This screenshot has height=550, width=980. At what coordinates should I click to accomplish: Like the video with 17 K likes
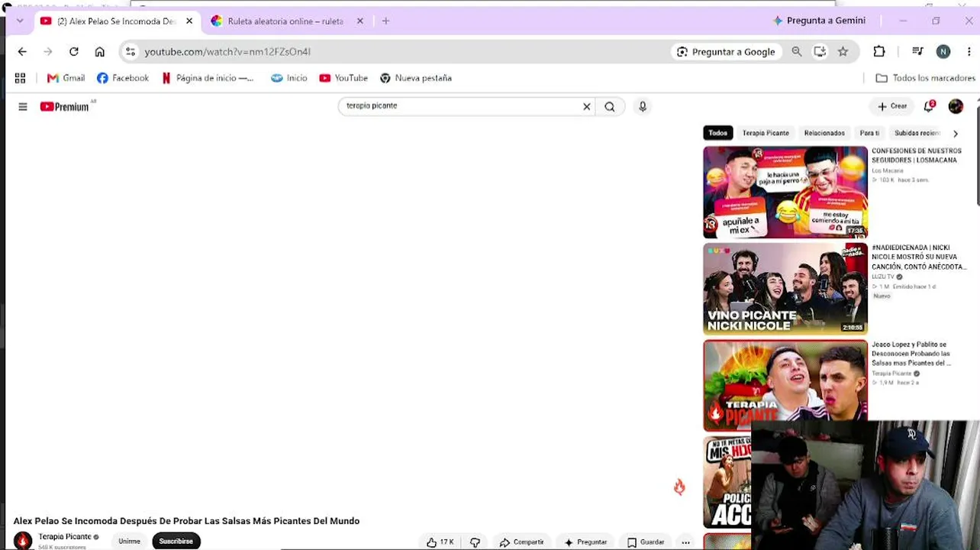tap(440, 542)
